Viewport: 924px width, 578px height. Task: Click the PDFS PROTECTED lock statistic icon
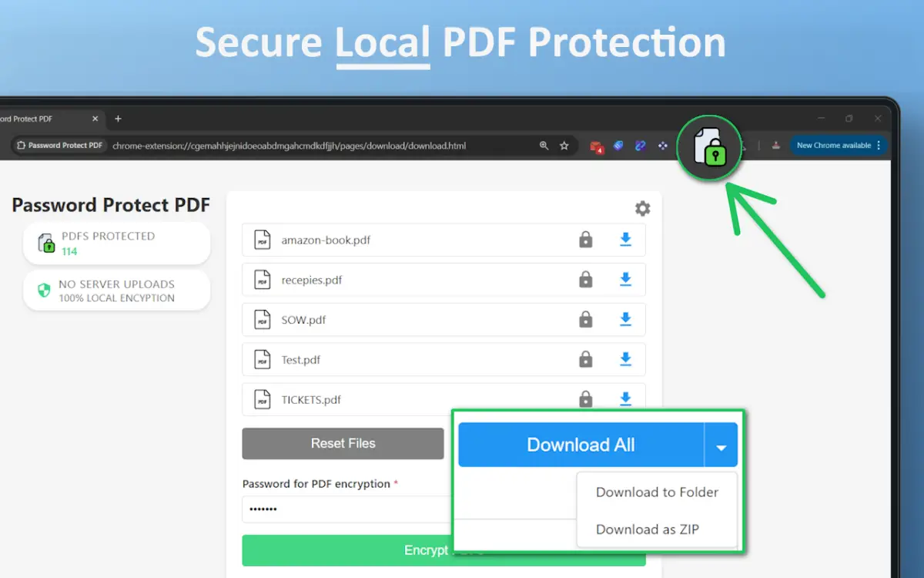tap(48, 243)
